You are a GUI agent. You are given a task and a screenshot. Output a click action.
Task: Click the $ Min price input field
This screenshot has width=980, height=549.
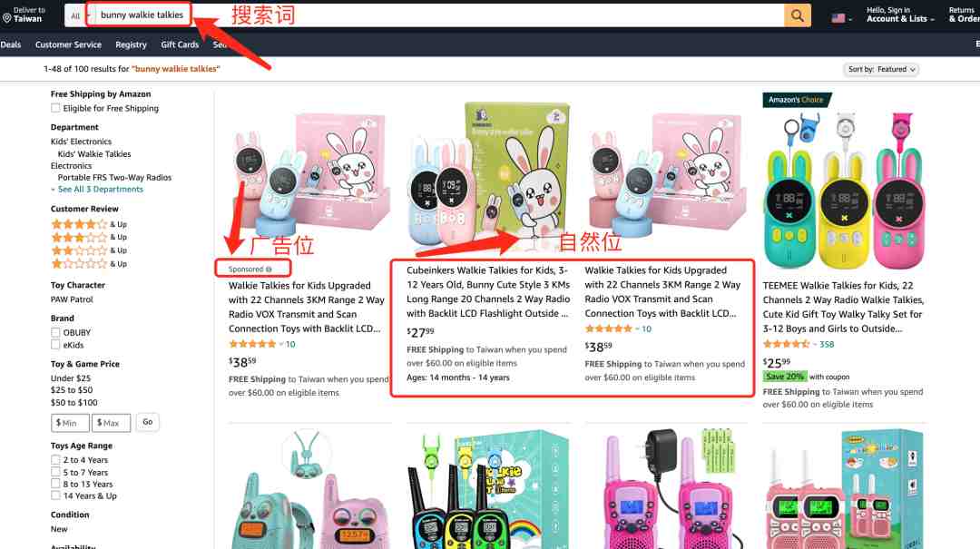click(x=70, y=423)
